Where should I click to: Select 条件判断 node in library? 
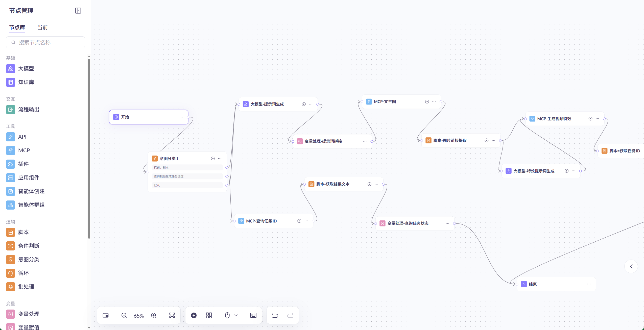pos(29,246)
